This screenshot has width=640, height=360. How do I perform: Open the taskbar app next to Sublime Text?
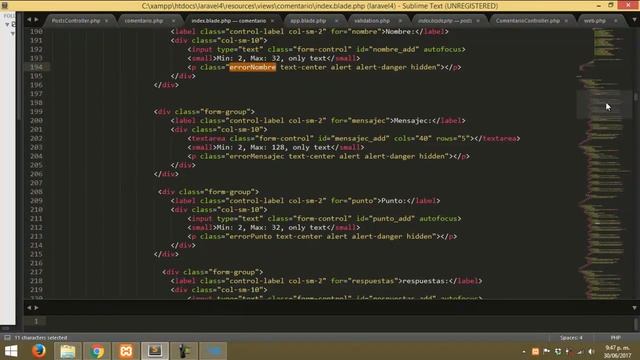coord(184,351)
